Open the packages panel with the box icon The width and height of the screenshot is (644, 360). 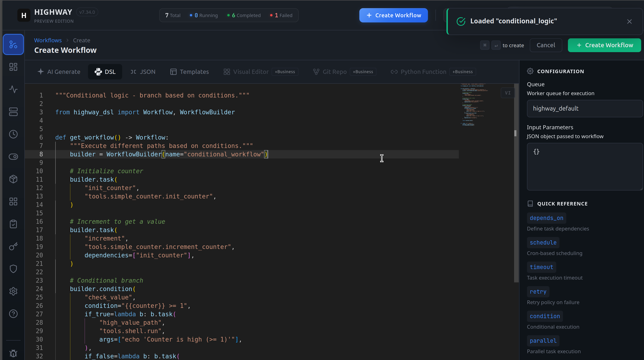(x=13, y=179)
